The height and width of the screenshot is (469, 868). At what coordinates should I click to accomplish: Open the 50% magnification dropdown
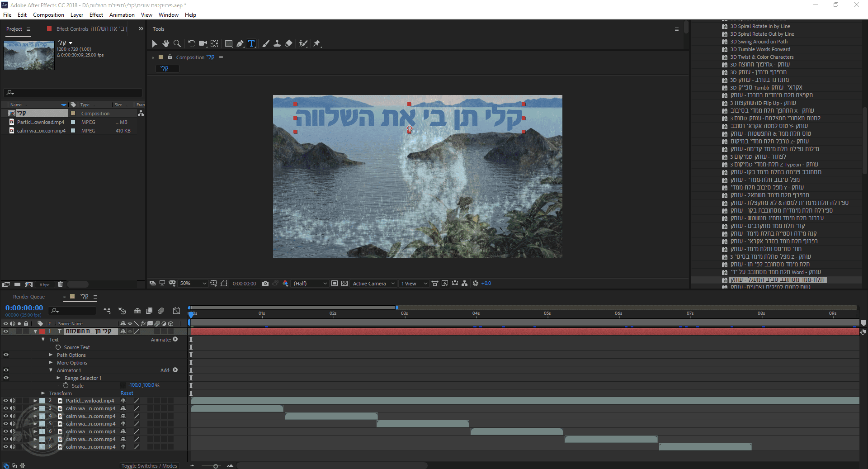tap(193, 284)
